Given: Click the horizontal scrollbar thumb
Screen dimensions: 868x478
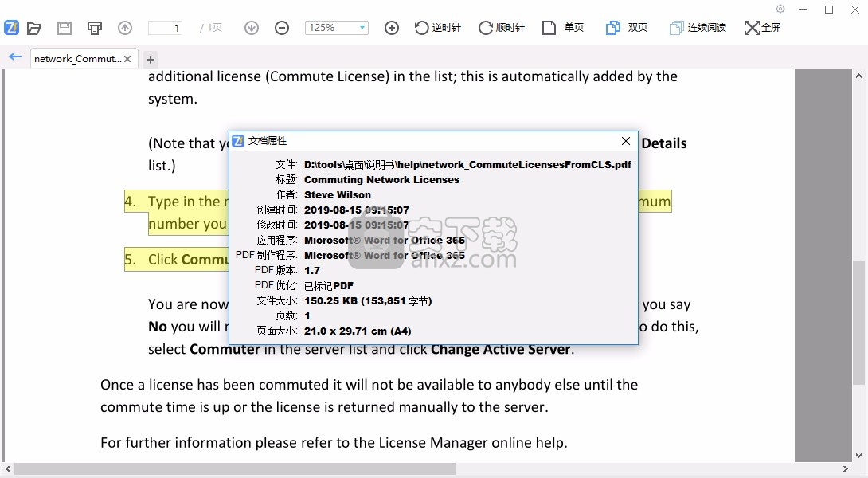Looking at the screenshot, I should pos(235,469).
